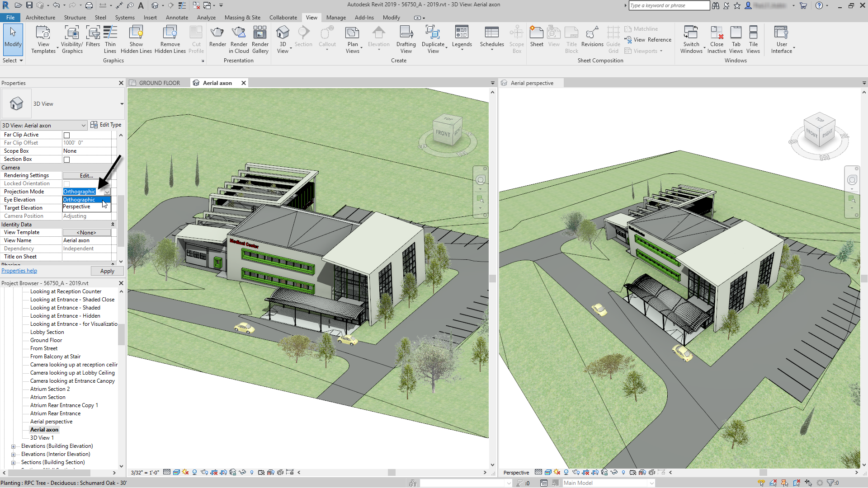Open Sun Settings from the view control bar

(x=185, y=472)
